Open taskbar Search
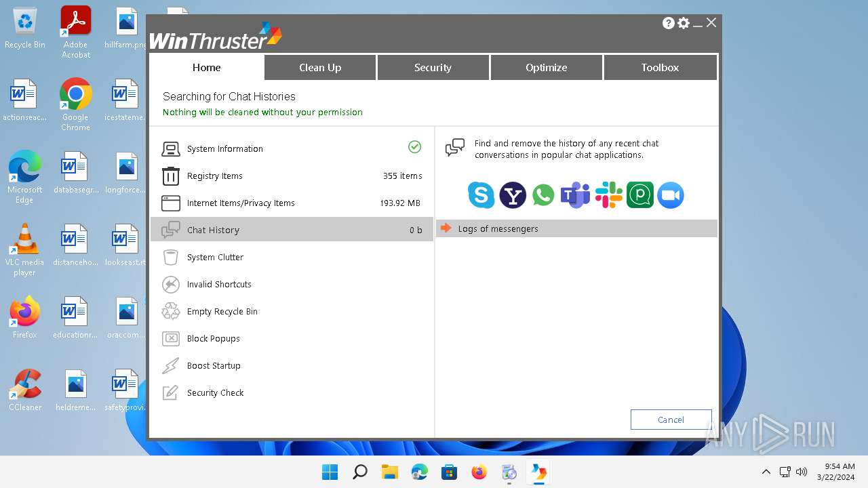868x488 pixels. pyautogui.click(x=360, y=472)
